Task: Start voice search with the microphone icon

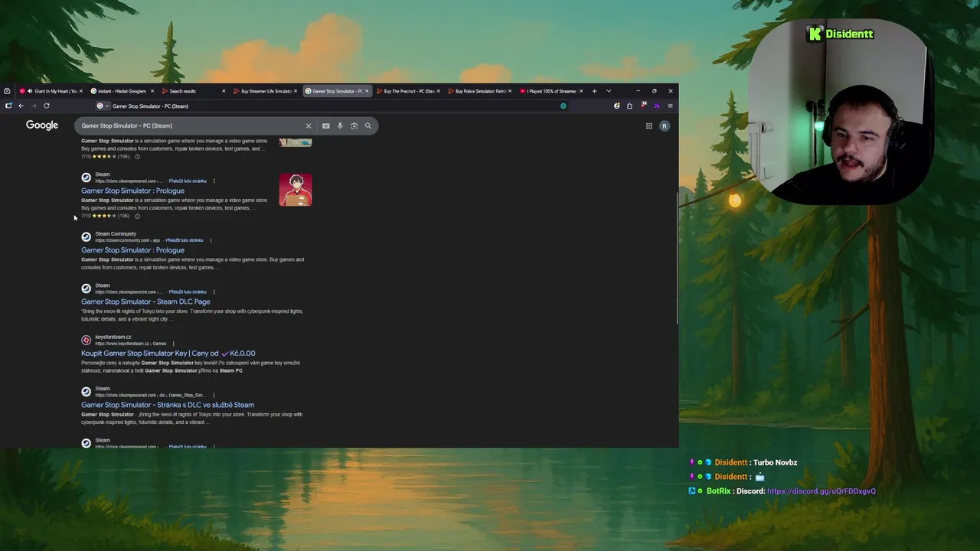Action: (340, 126)
